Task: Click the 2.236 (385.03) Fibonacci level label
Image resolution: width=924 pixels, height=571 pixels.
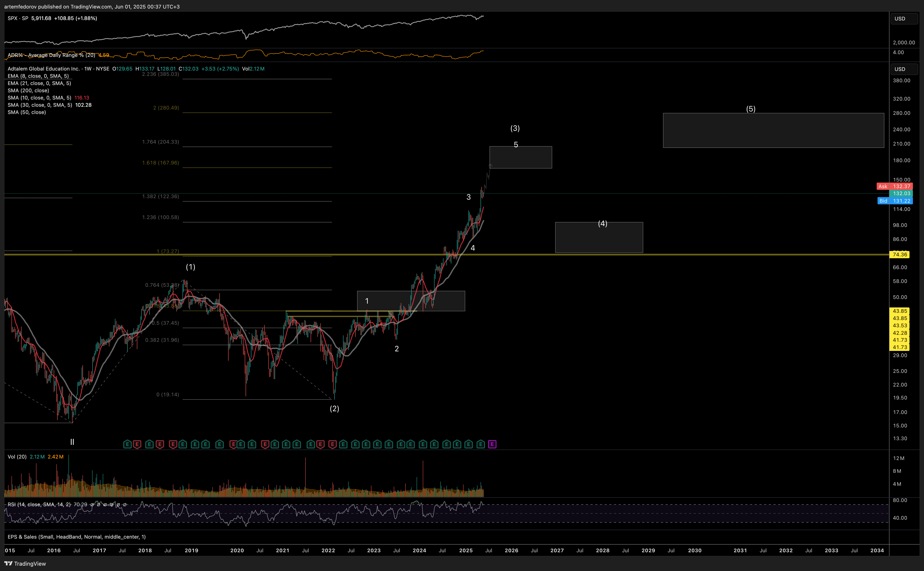Action: tap(161, 74)
